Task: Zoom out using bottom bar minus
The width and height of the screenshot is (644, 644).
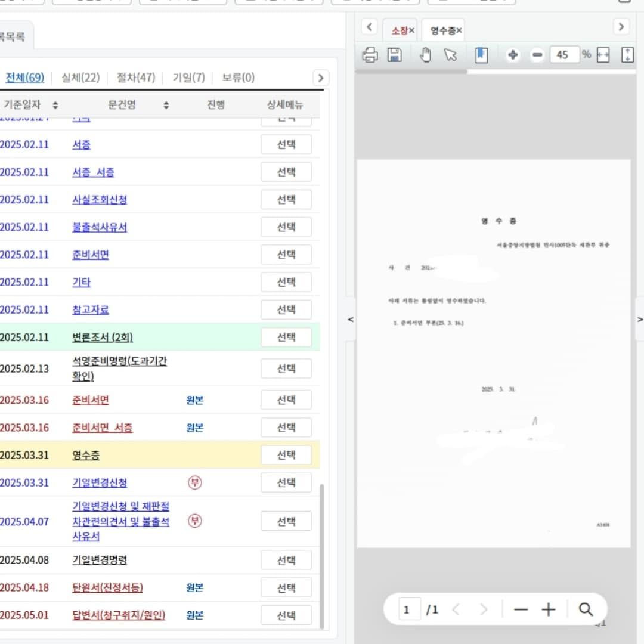Action: [521, 609]
